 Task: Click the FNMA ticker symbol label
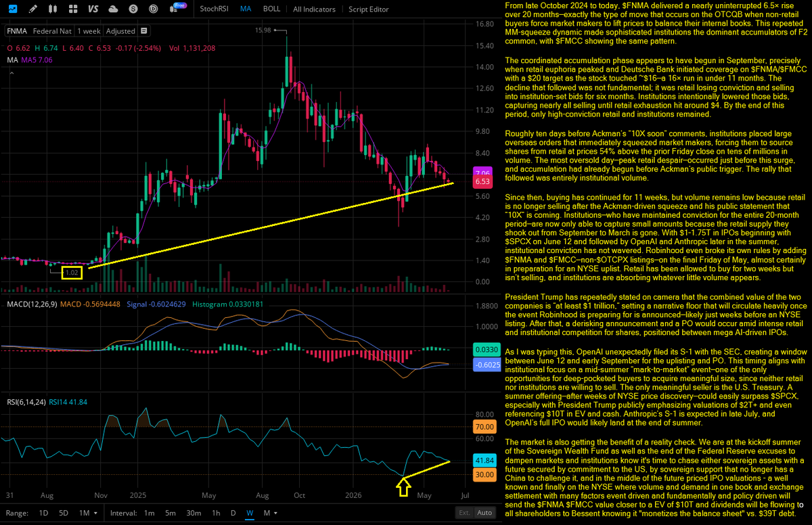pos(17,31)
